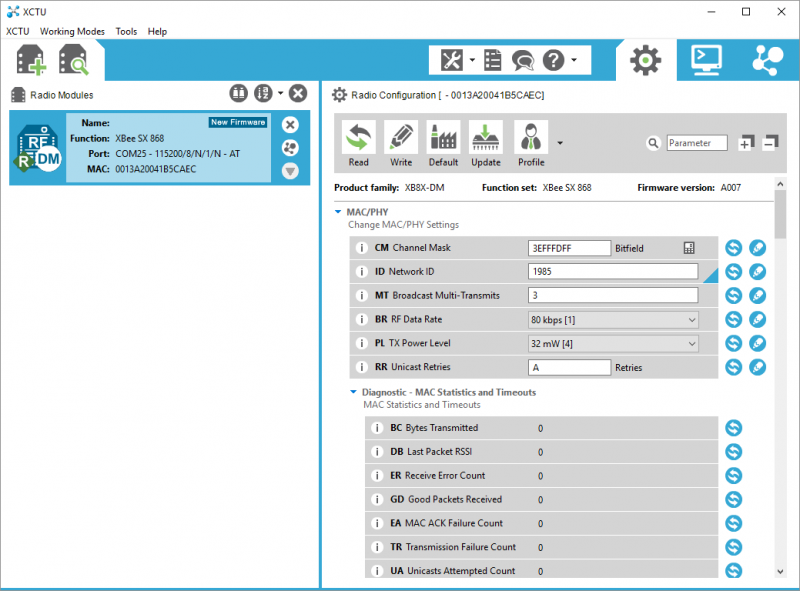Refresh the Bytes Transmitted value
This screenshot has width=800, height=591.
coord(734,428)
